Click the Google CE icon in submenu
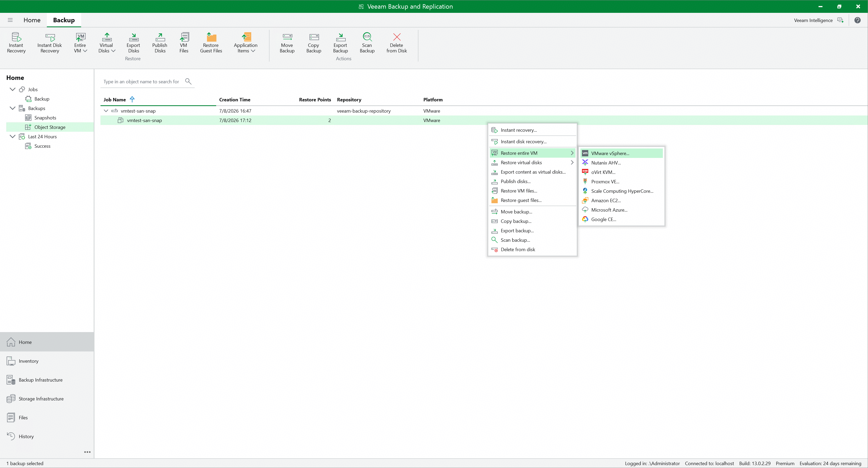The image size is (868, 468). pos(585,219)
